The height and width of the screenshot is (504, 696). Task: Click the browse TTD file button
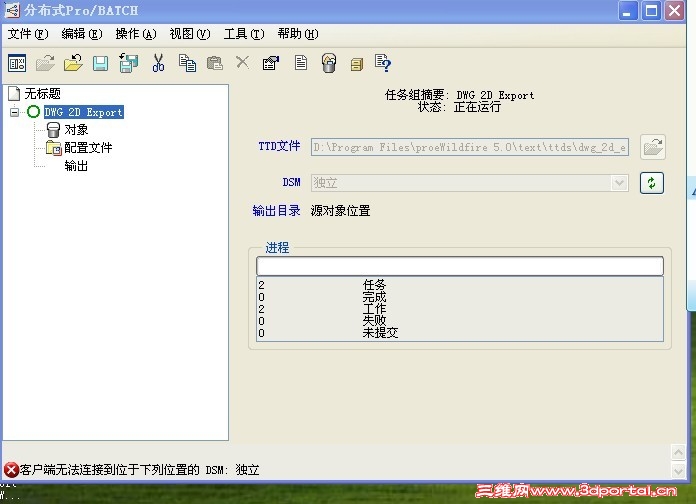coord(653,147)
